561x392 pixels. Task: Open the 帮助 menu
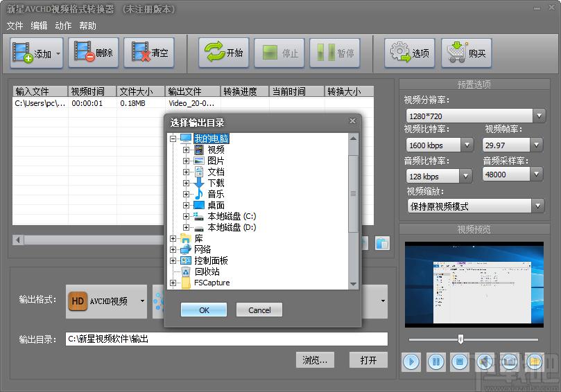tap(87, 26)
